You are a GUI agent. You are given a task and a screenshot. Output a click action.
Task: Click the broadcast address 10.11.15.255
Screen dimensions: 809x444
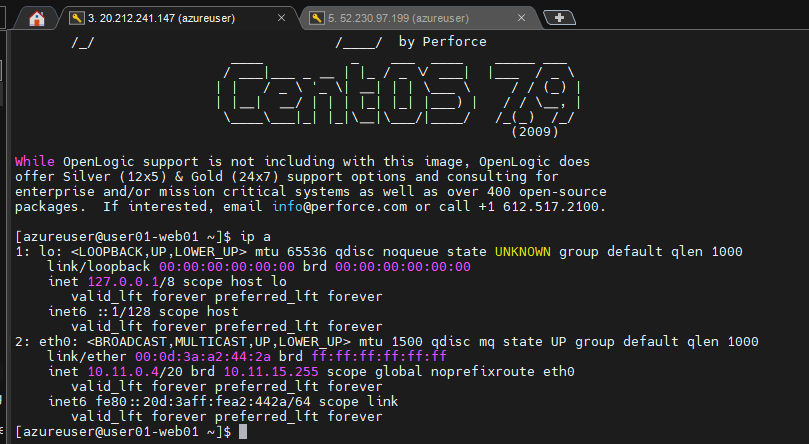[x=271, y=371]
